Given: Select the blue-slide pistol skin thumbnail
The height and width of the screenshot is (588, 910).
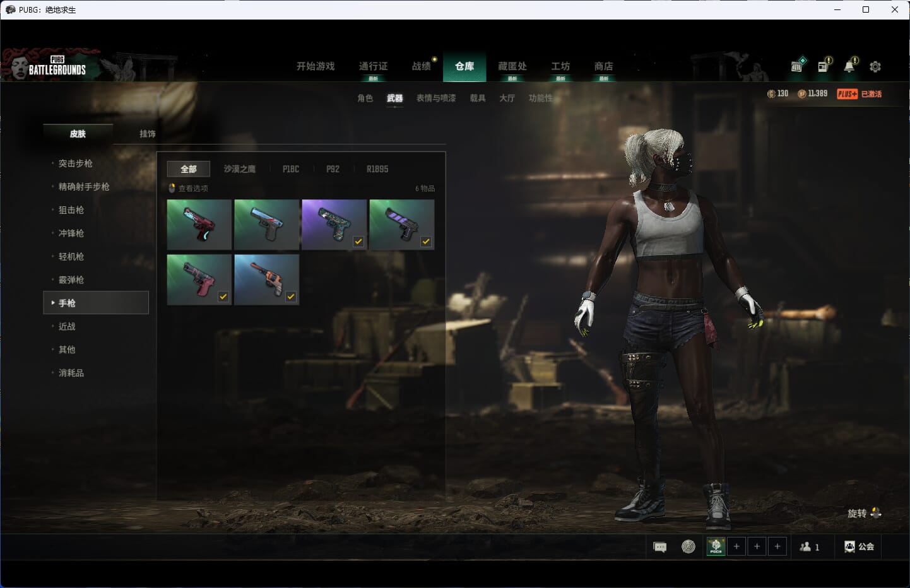Looking at the screenshot, I should point(266,225).
